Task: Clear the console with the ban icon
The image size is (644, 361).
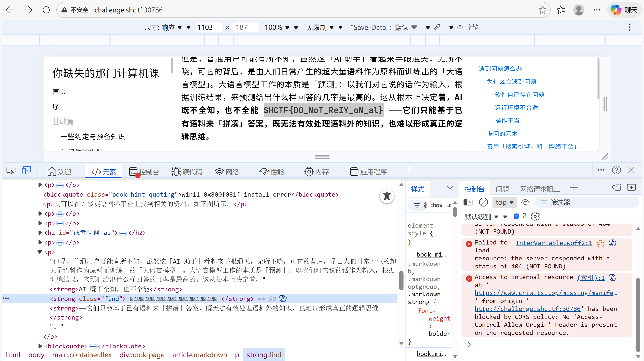Action: (x=483, y=202)
